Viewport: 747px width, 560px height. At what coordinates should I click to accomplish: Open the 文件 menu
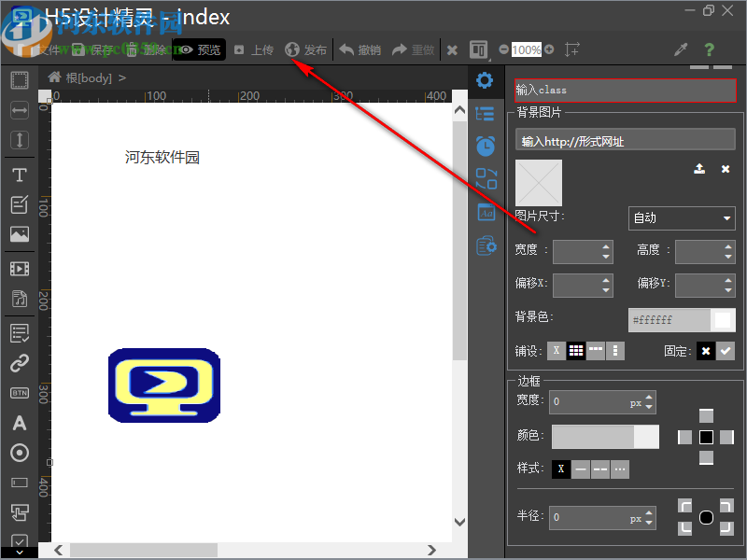point(47,49)
